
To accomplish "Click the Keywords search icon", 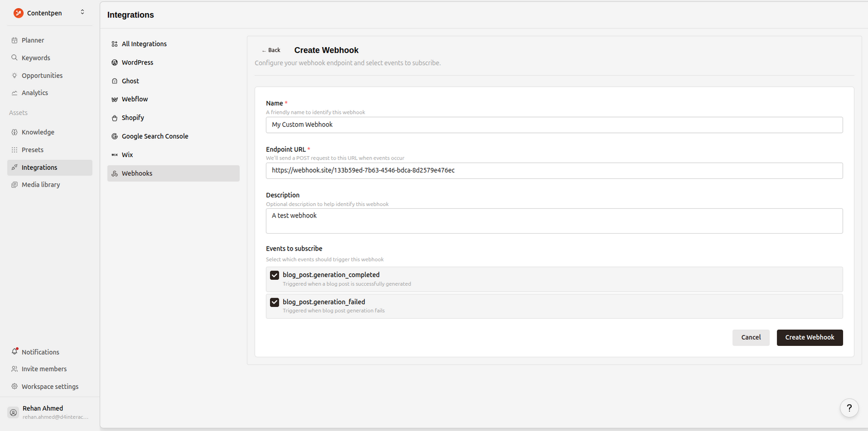I will tap(15, 57).
